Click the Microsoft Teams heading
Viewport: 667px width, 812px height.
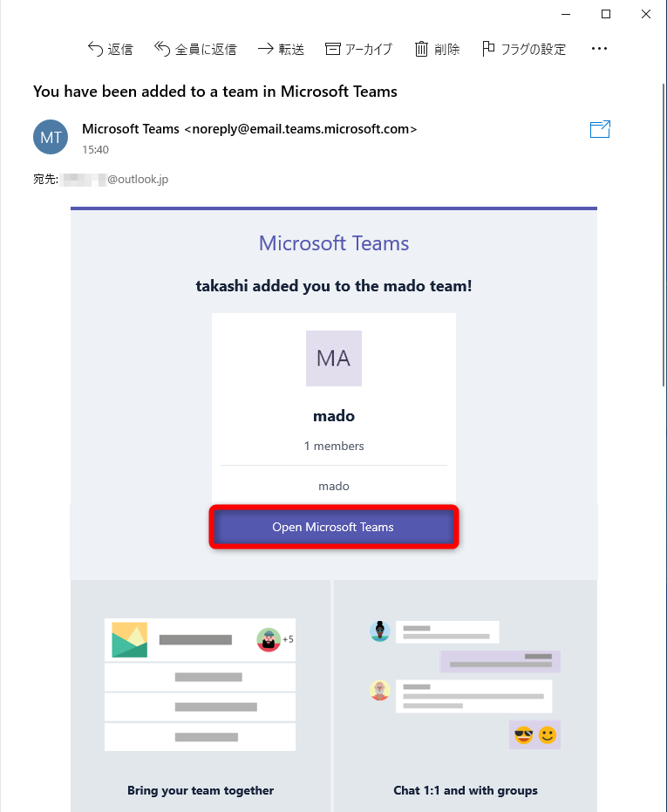pyautogui.click(x=334, y=243)
